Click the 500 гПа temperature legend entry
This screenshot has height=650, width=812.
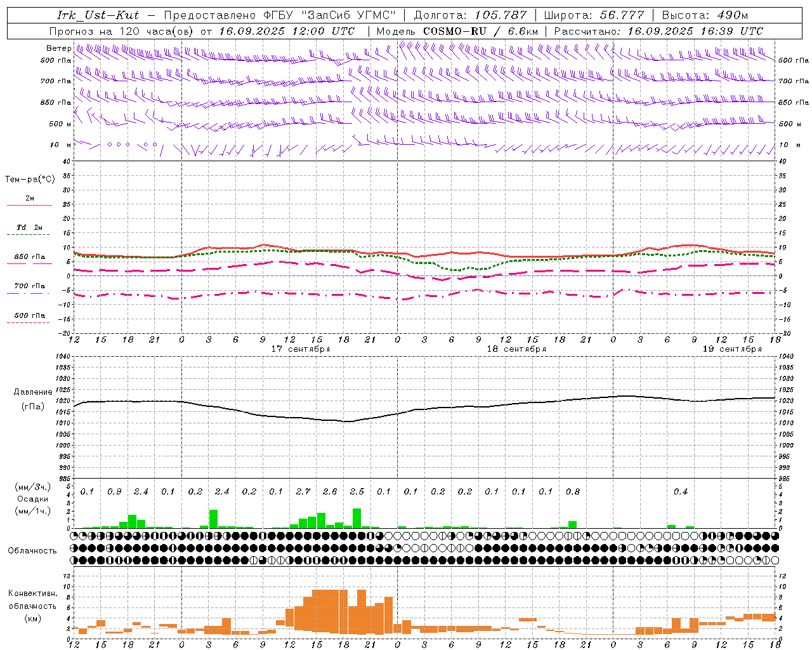click(30, 315)
